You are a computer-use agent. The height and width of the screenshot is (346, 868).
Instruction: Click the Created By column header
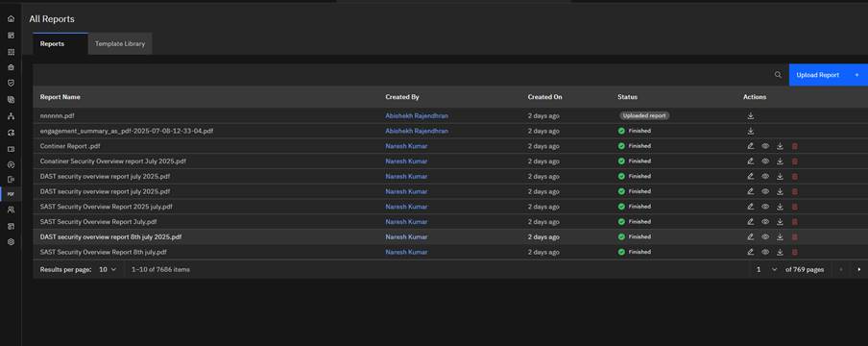pyautogui.click(x=402, y=97)
